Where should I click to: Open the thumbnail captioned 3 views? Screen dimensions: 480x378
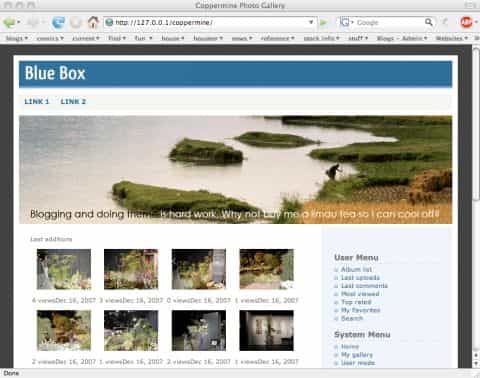(x=131, y=269)
